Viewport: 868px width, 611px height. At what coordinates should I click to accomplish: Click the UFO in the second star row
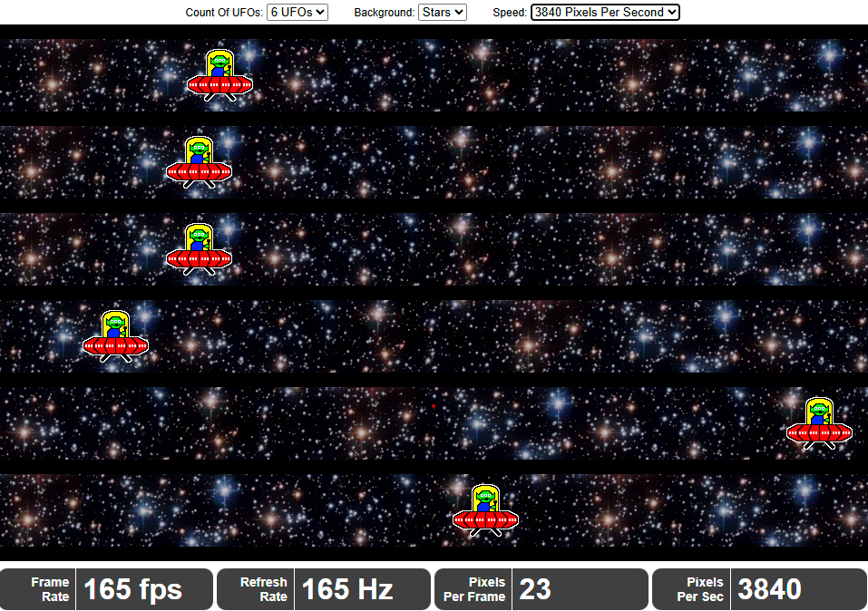point(199,162)
